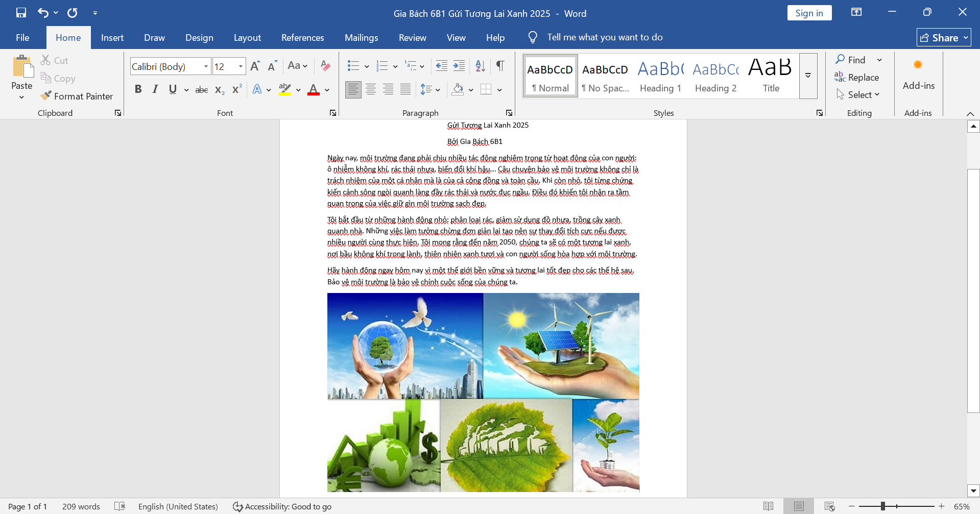
Task: Expand the Styles gallery
Action: (x=808, y=76)
